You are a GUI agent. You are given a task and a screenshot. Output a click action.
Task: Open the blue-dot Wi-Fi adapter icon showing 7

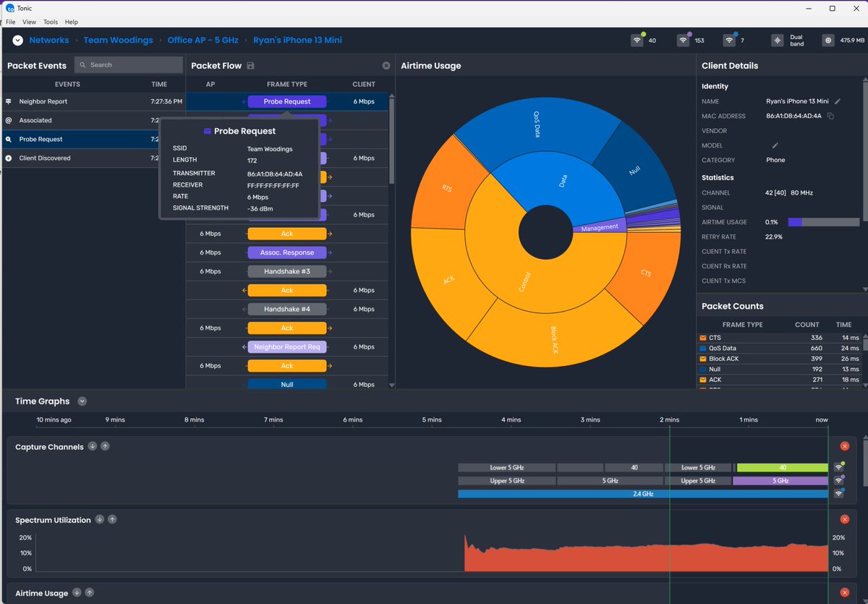pos(730,41)
